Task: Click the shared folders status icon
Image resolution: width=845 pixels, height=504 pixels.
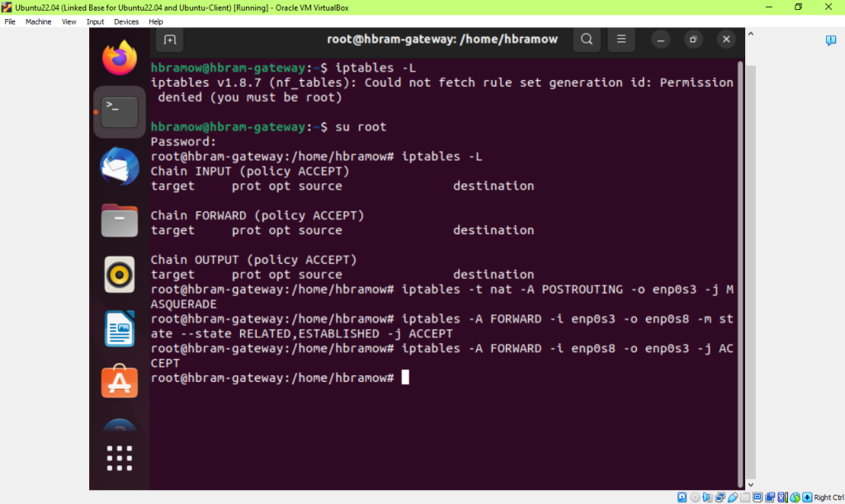Action: pyautogui.click(x=745, y=497)
